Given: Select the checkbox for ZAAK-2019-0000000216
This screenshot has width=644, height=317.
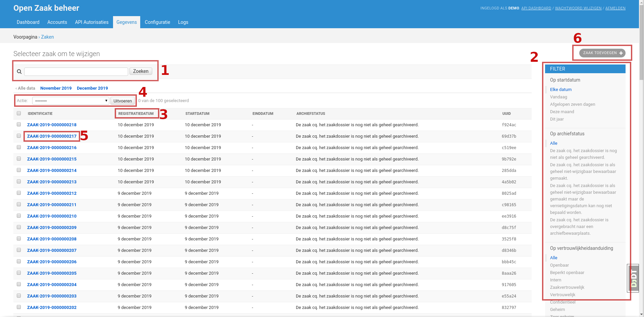Looking at the screenshot, I should [19, 147].
